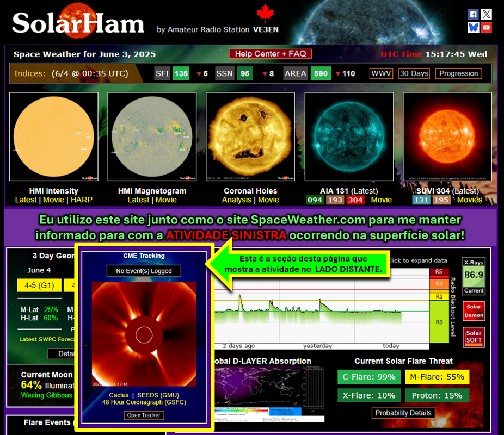Select the 304 wavelength under AIA 131
This screenshot has width=504, height=435.
355,200
